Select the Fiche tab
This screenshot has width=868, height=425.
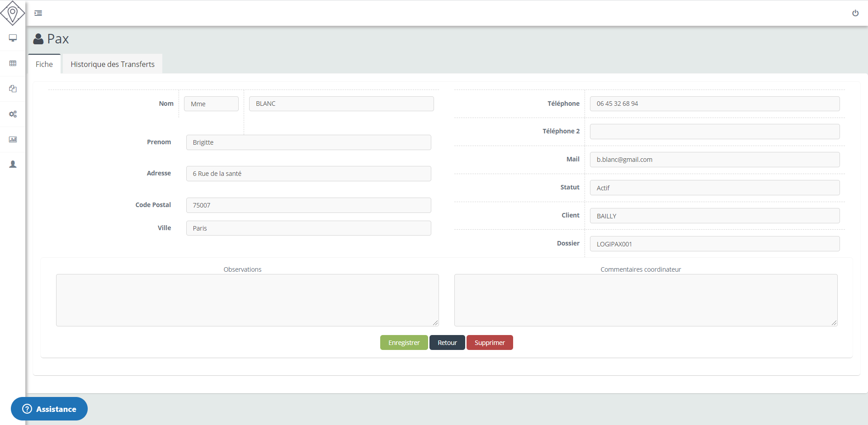pyautogui.click(x=44, y=64)
